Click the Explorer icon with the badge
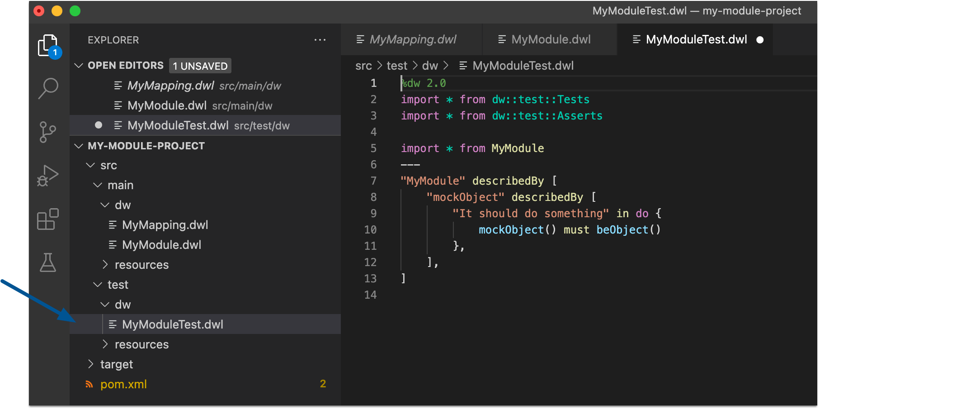The width and height of the screenshot is (980, 410). coord(47,45)
